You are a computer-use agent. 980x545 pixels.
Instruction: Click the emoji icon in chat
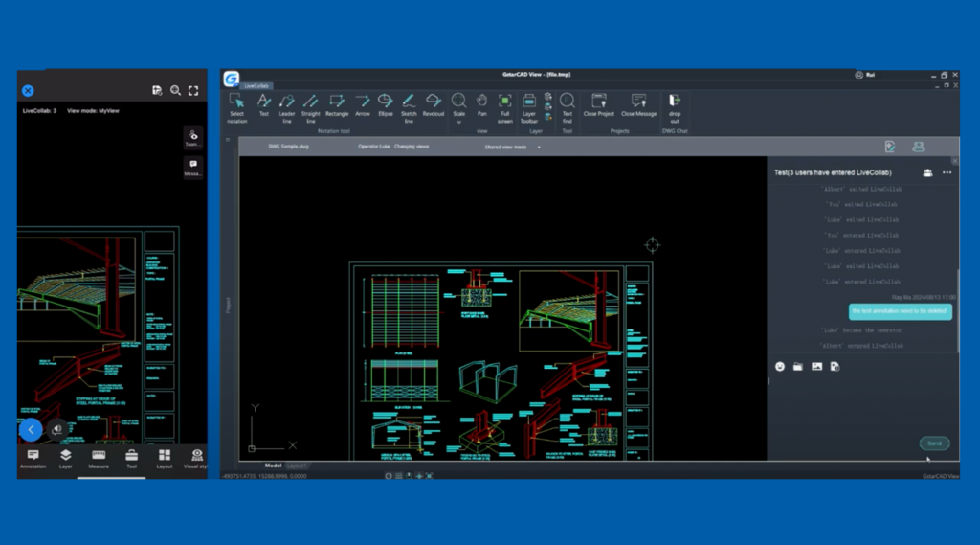[780, 366]
